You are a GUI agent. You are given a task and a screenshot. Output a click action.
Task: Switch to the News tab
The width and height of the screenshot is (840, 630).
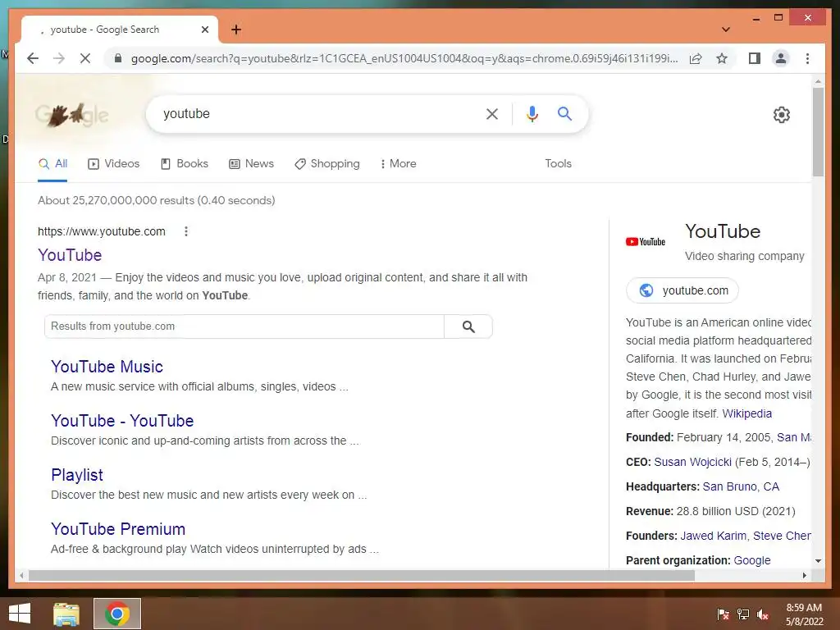[251, 164]
